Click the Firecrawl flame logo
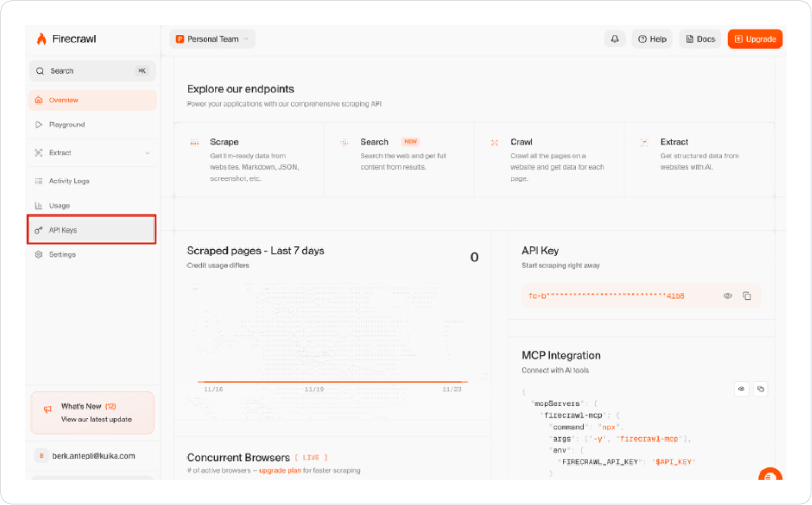The height and width of the screenshot is (505, 812). tap(41, 39)
